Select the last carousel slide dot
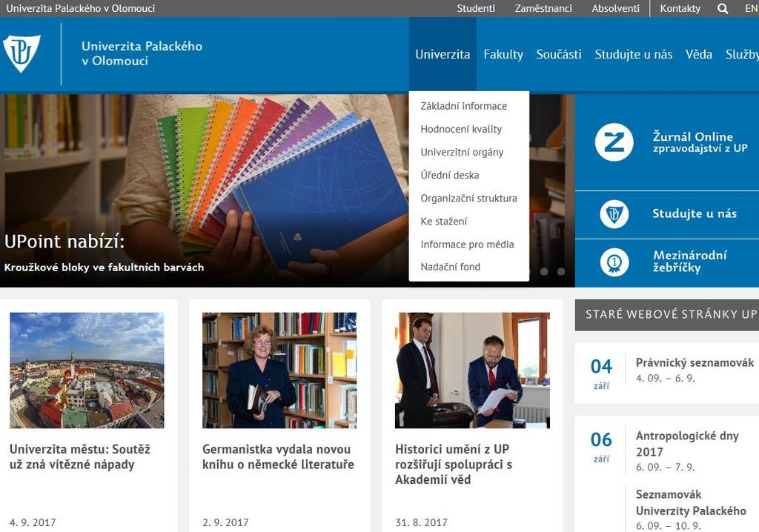 coord(561,272)
